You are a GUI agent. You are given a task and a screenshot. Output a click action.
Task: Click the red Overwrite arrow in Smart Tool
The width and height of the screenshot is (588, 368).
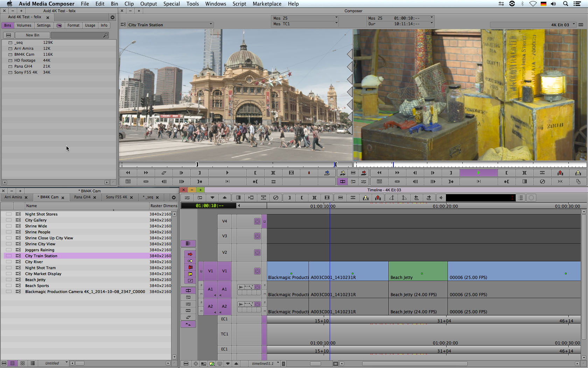point(190,254)
